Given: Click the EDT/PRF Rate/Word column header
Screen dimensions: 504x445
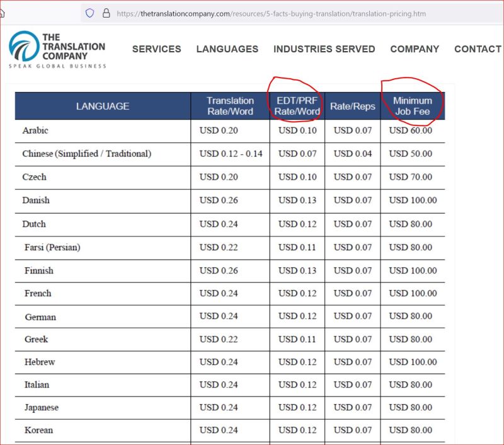Looking at the screenshot, I should point(297,106).
